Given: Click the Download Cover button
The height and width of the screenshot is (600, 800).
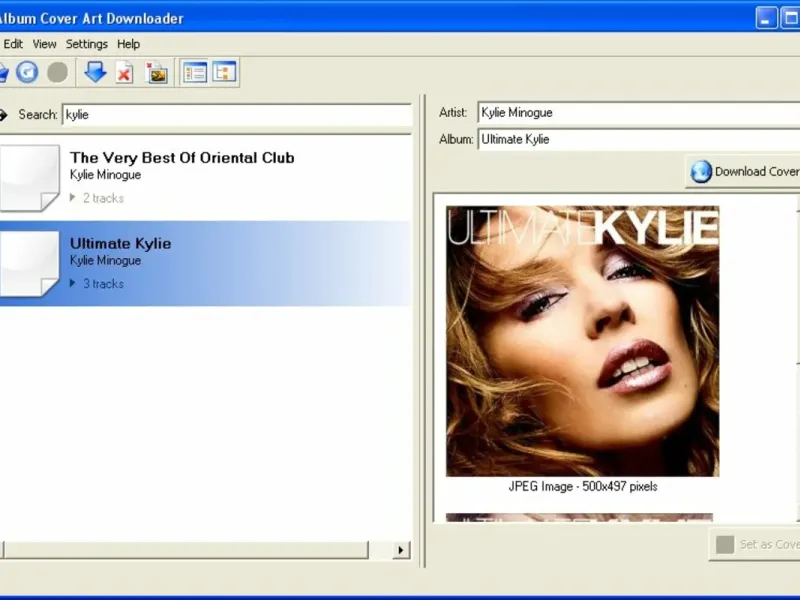Looking at the screenshot, I should (743, 172).
